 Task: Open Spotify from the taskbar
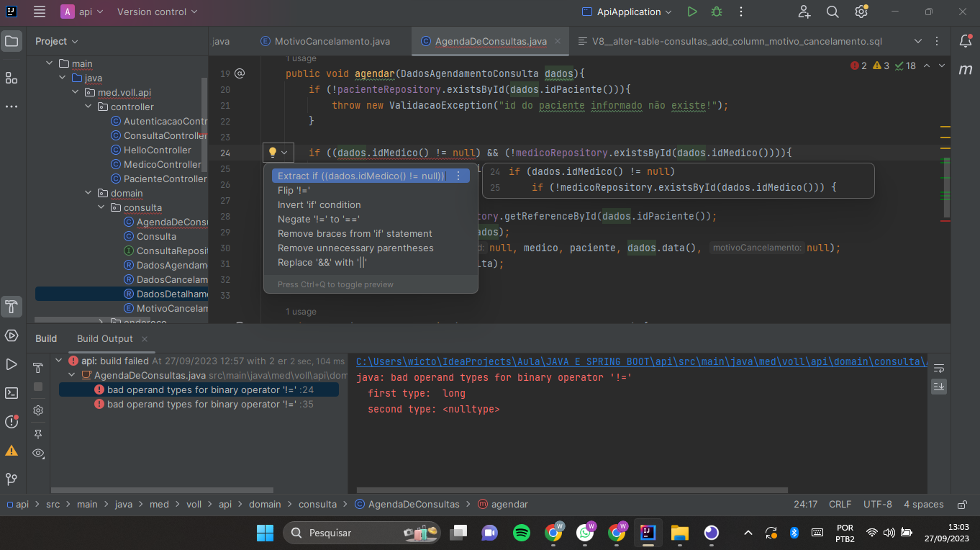pos(522,533)
